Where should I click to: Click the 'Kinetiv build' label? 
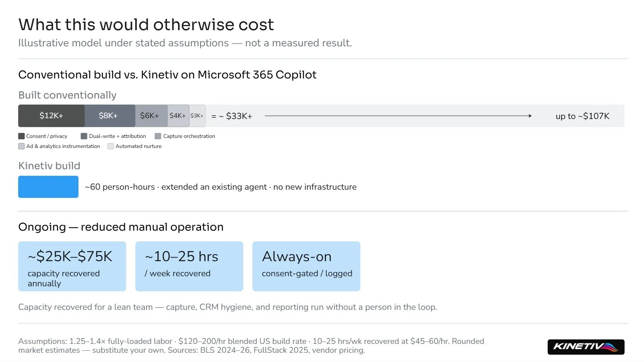[x=49, y=166]
